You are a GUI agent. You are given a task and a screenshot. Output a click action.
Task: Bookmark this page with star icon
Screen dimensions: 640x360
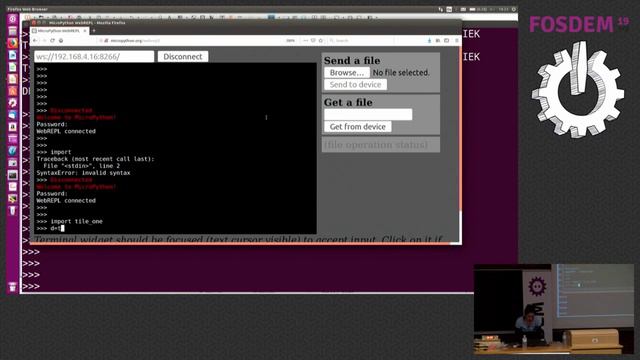click(321, 41)
